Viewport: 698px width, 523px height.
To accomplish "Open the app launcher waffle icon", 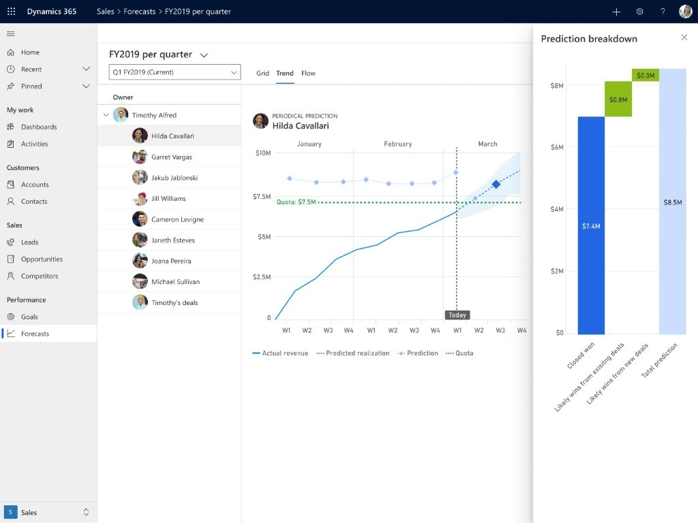I will click(x=11, y=11).
